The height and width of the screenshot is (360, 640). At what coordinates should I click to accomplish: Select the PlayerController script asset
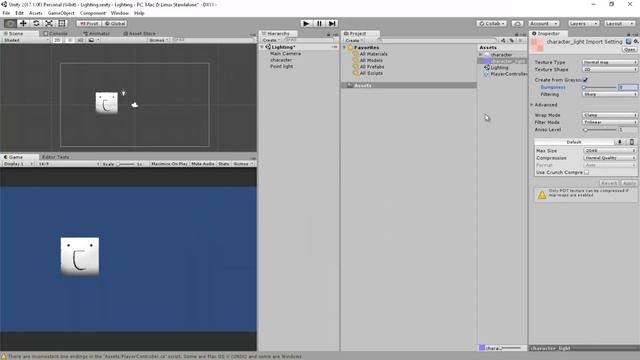click(x=509, y=74)
